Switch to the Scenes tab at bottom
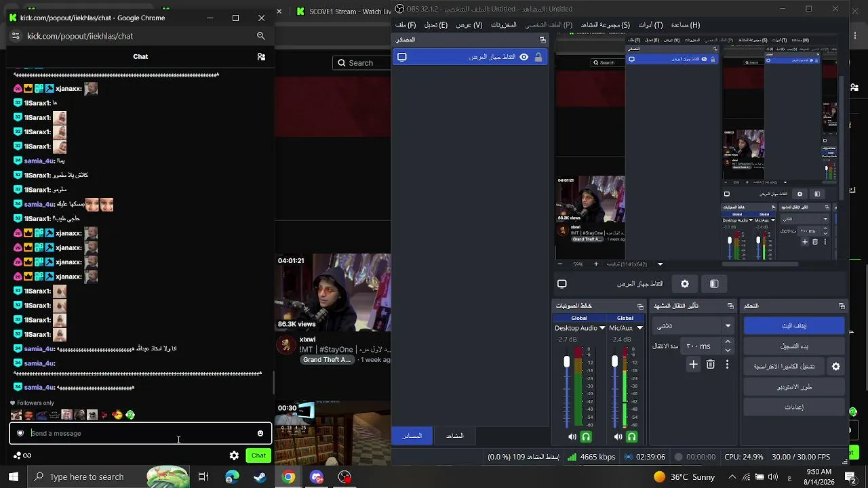The width and height of the screenshot is (868, 488). (x=455, y=436)
